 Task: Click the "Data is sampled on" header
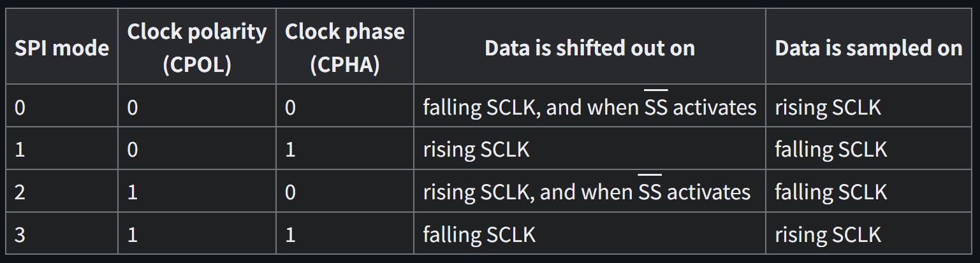[x=868, y=48]
